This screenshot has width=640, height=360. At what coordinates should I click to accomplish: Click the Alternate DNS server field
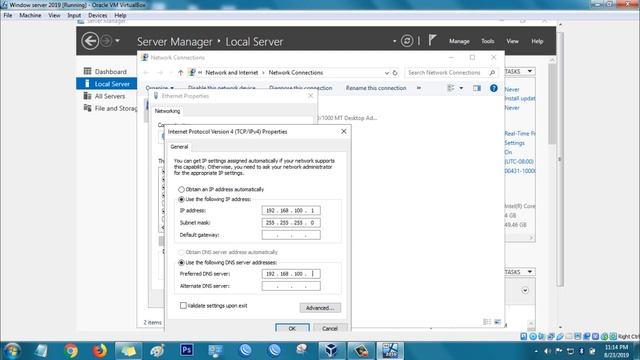click(x=291, y=286)
